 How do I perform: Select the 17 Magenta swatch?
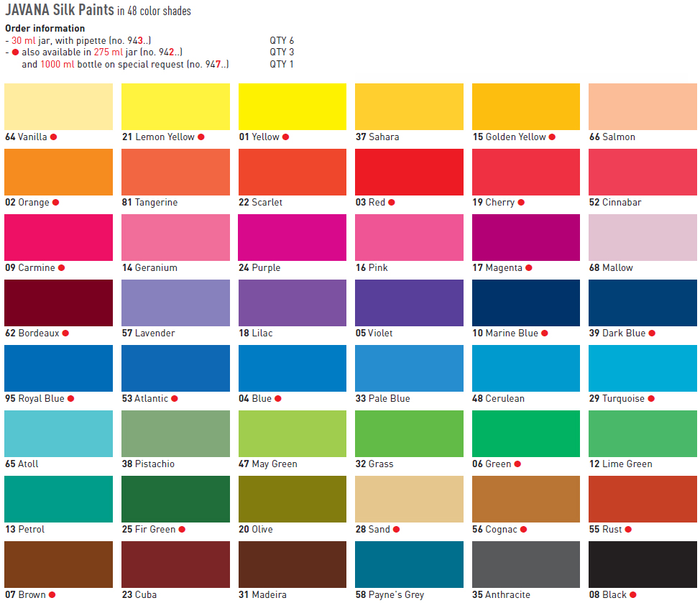(x=526, y=237)
